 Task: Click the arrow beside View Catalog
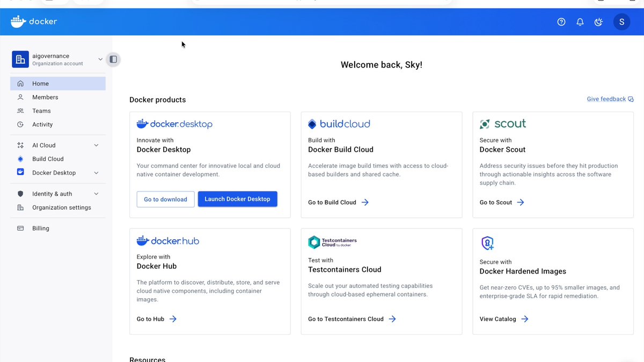tap(525, 319)
